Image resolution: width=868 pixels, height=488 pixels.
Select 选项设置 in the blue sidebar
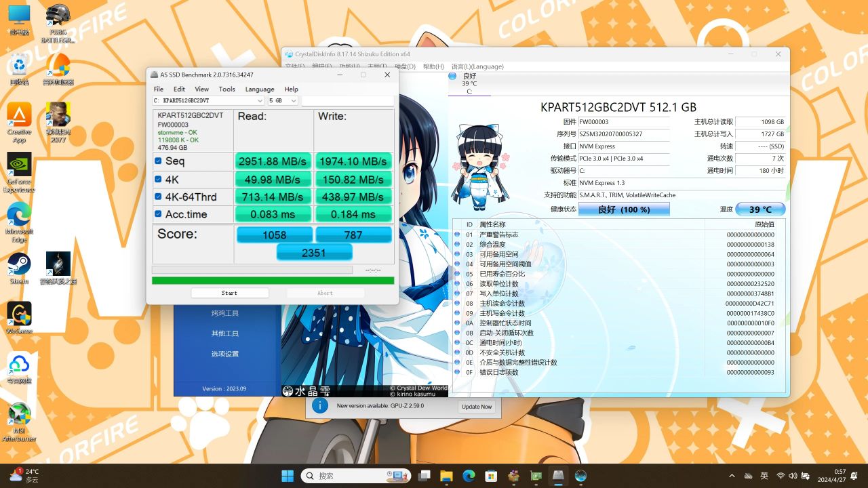[x=225, y=354]
